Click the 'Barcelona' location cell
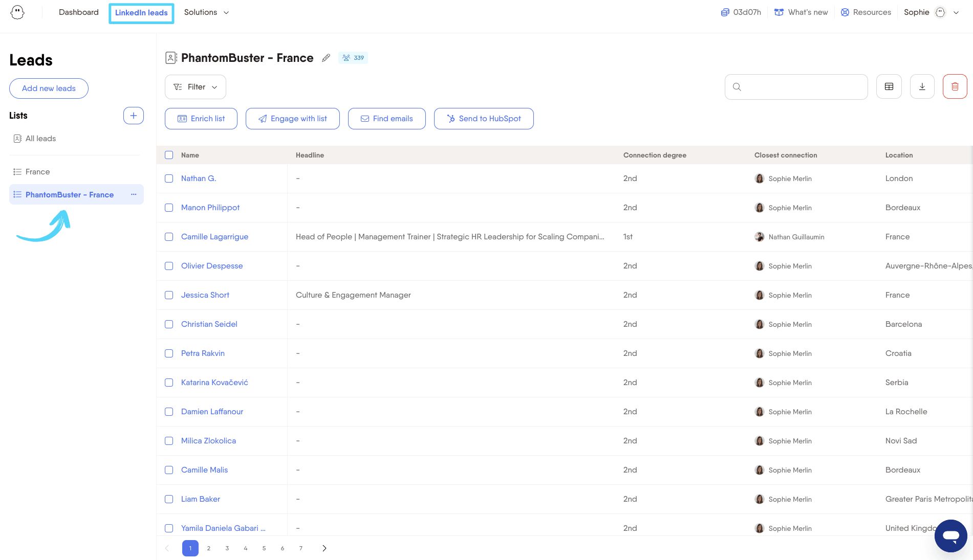973x560 pixels. tap(903, 324)
